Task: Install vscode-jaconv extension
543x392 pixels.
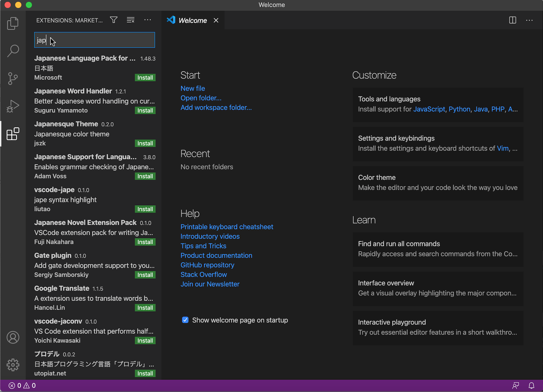Action: pos(145,340)
